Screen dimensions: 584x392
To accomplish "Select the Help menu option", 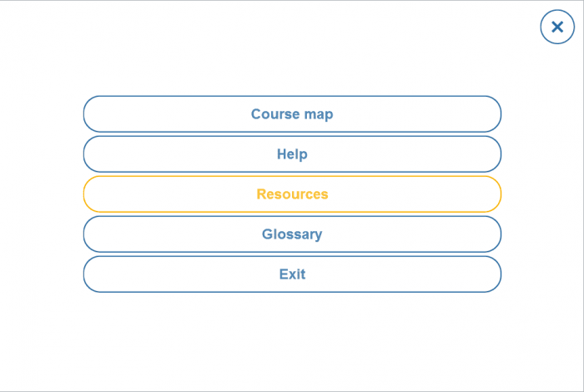I will pos(292,154).
